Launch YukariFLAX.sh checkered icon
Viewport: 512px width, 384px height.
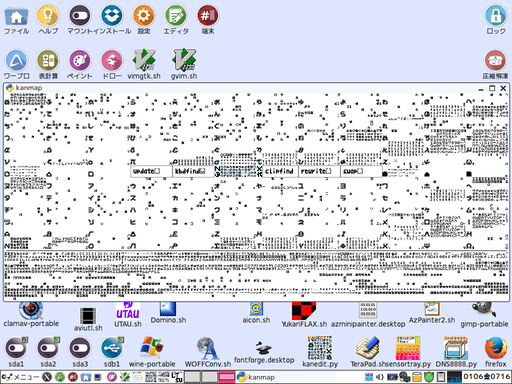tap(304, 311)
